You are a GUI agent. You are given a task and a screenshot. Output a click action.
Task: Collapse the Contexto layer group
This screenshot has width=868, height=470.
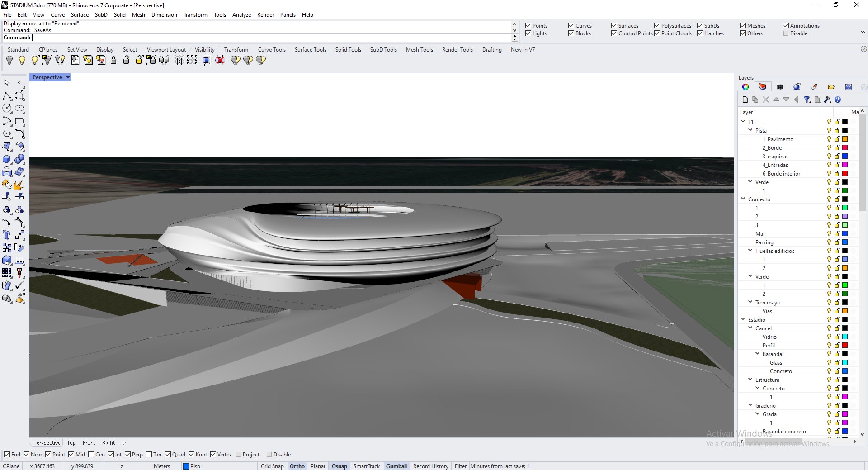(x=743, y=199)
